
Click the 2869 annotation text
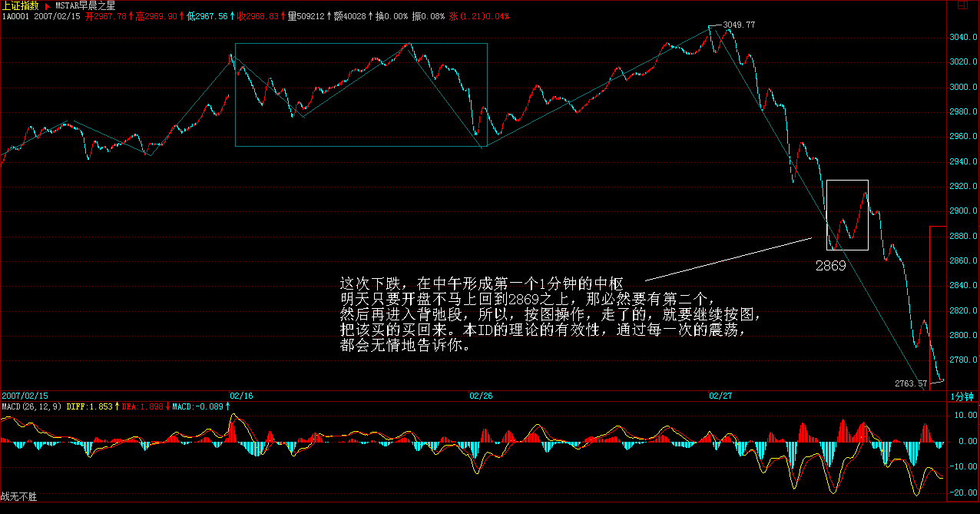click(831, 266)
